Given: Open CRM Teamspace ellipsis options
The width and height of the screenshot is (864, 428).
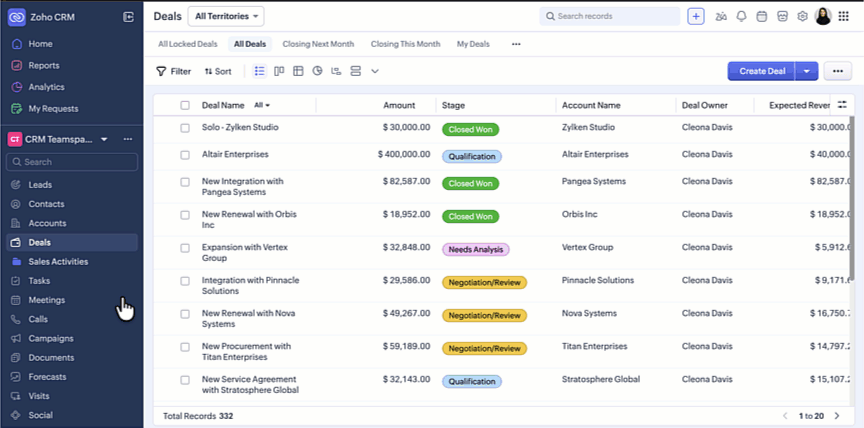Looking at the screenshot, I should point(128,139).
